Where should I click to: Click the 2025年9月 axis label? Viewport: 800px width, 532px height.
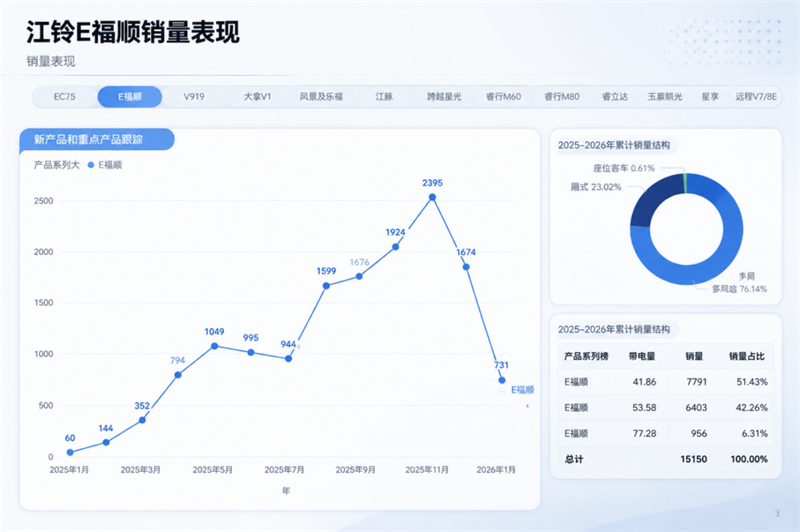point(355,470)
